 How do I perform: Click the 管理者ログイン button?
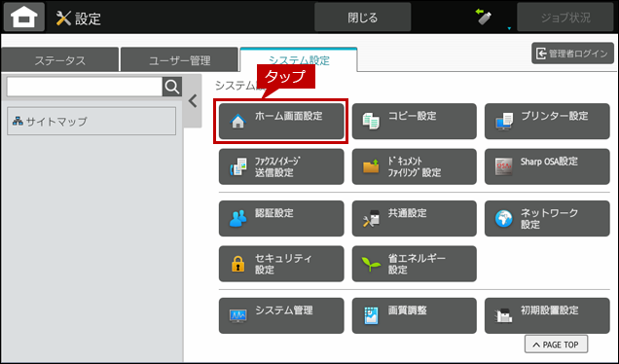pos(572,54)
